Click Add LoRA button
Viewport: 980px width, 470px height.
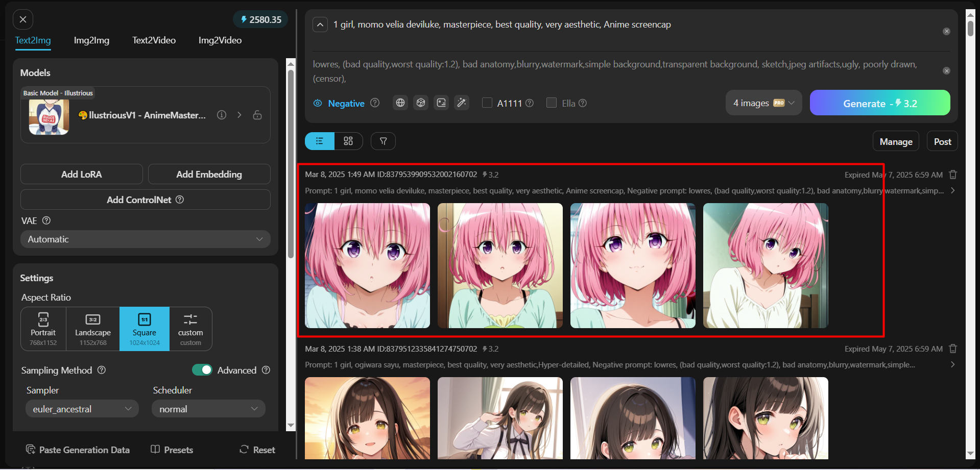pos(82,174)
